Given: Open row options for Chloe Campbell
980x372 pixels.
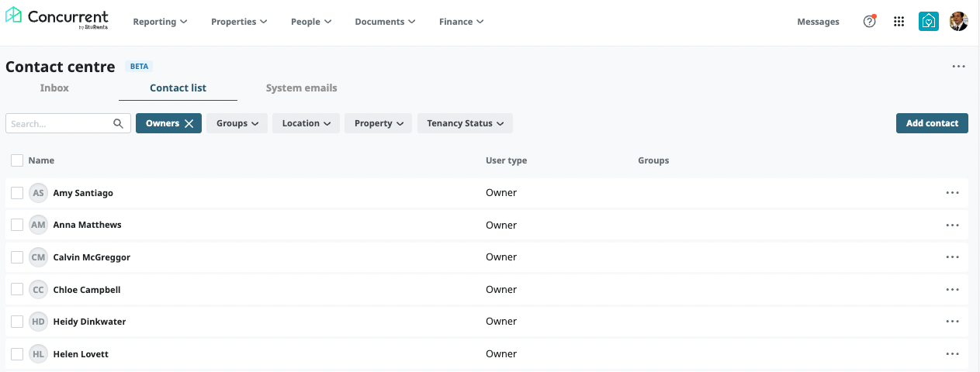Looking at the screenshot, I should 953,290.
